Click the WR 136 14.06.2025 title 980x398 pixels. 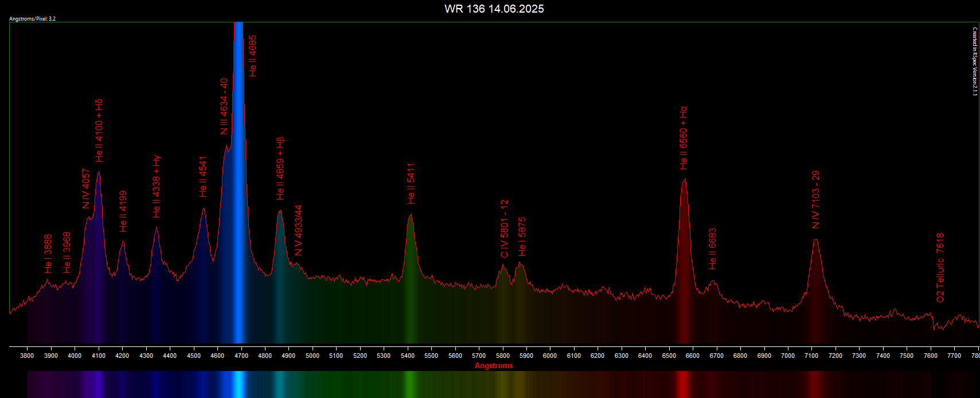coord(494,9)
